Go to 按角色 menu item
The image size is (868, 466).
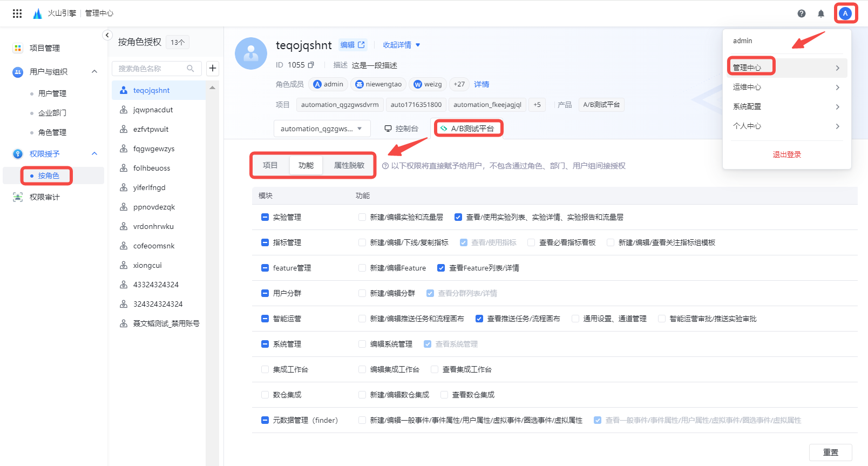click(x=49, y=175)
